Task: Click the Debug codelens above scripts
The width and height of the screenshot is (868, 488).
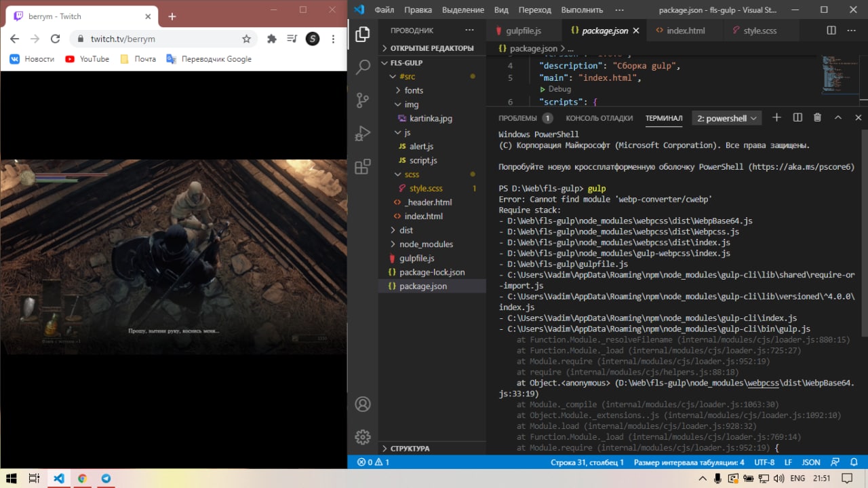Action: pos(559,89)
